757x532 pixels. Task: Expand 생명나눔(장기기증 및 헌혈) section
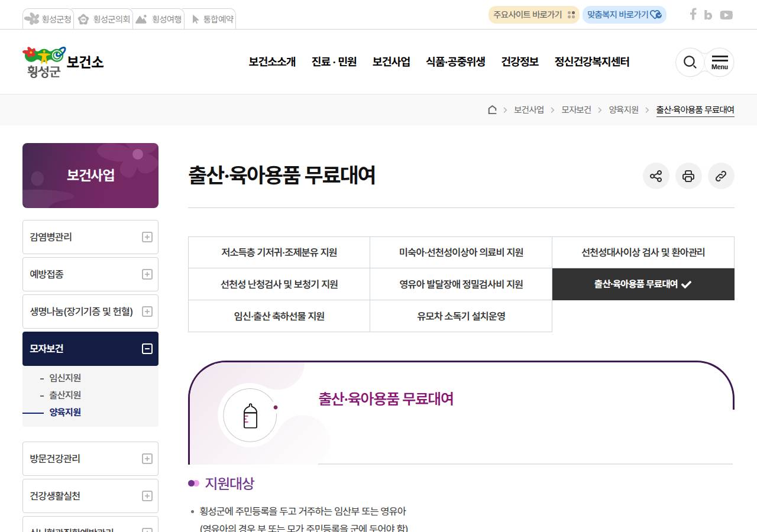tap(90, 312)
